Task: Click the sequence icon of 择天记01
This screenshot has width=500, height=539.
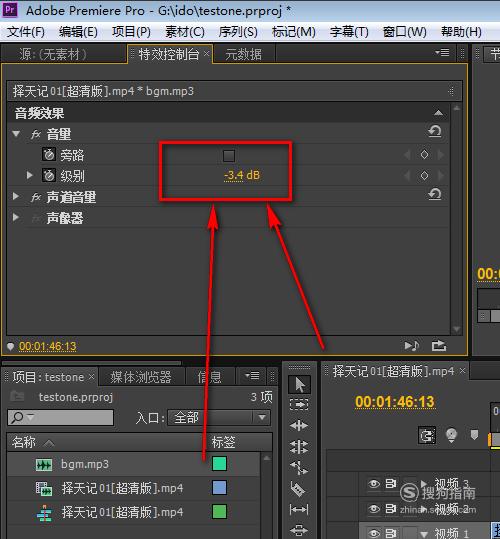Action: (44, 513)
